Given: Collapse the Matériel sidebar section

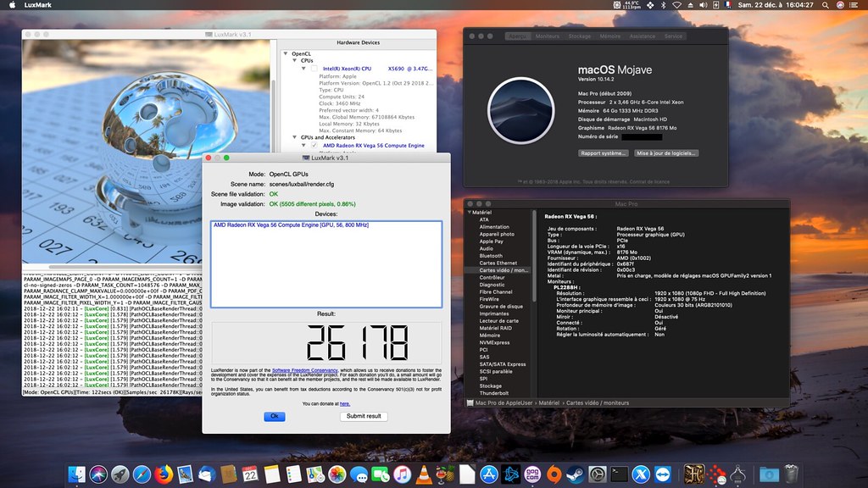Looking at the screenshot, I should [x=471, y=213].
